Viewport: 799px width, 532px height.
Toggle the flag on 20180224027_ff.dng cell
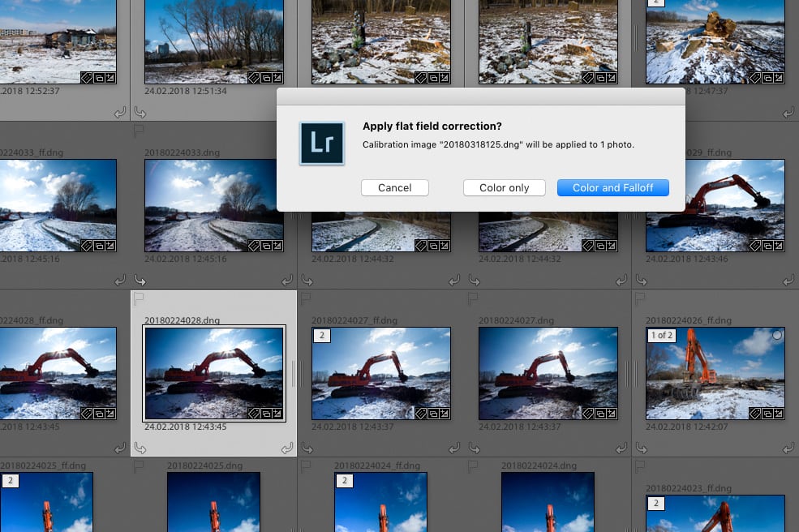pos(306,300)
